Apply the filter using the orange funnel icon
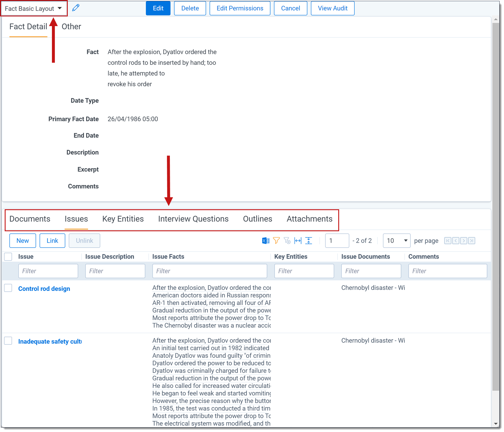The width and height of the screenshot is (504, 432). [276, 240]
